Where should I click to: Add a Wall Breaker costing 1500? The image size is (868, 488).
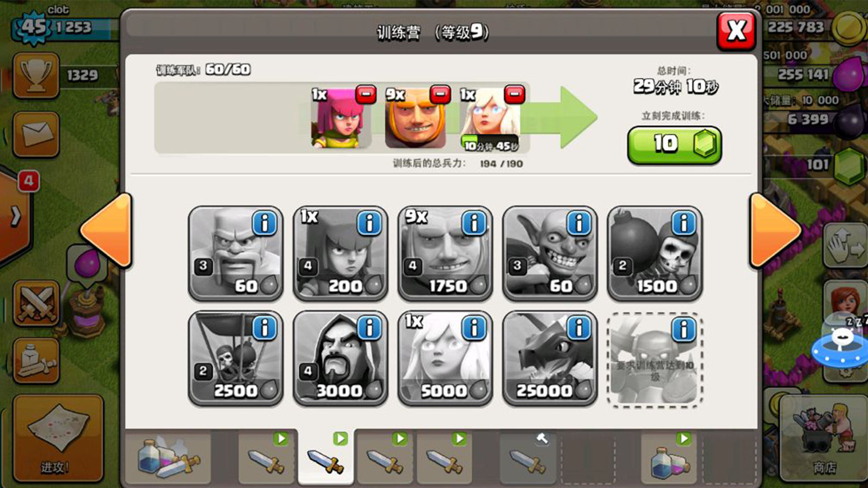click(x=655, y=254)
